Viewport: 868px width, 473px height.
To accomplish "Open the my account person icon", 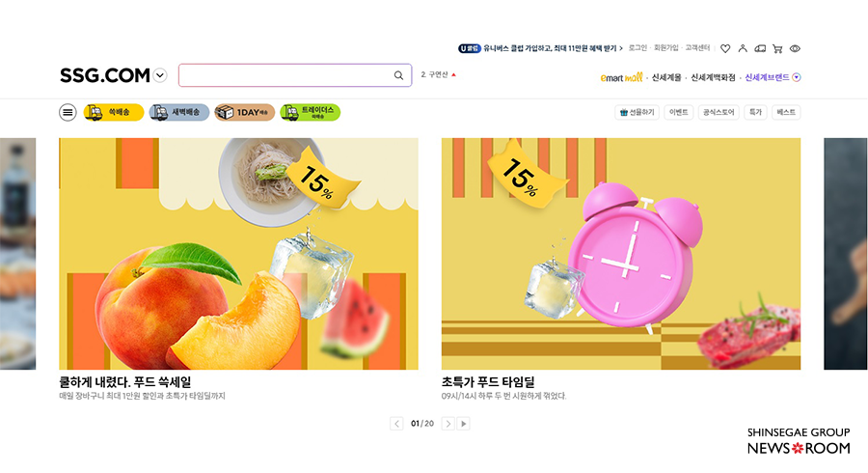I will 743,48.
